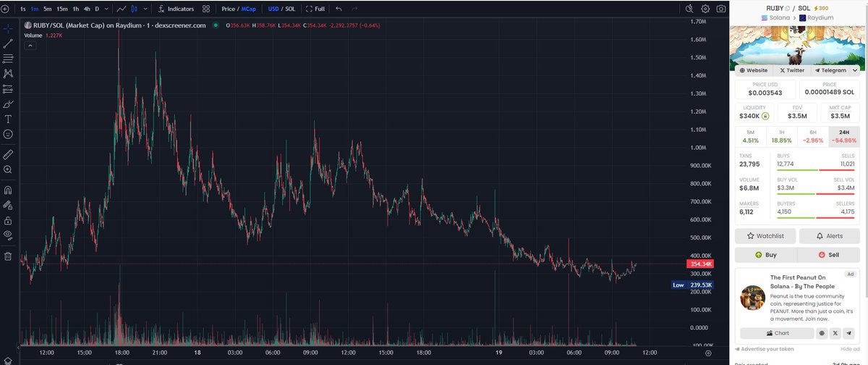
Task: Open the chart layout grid icon
Action: (207, 9)
